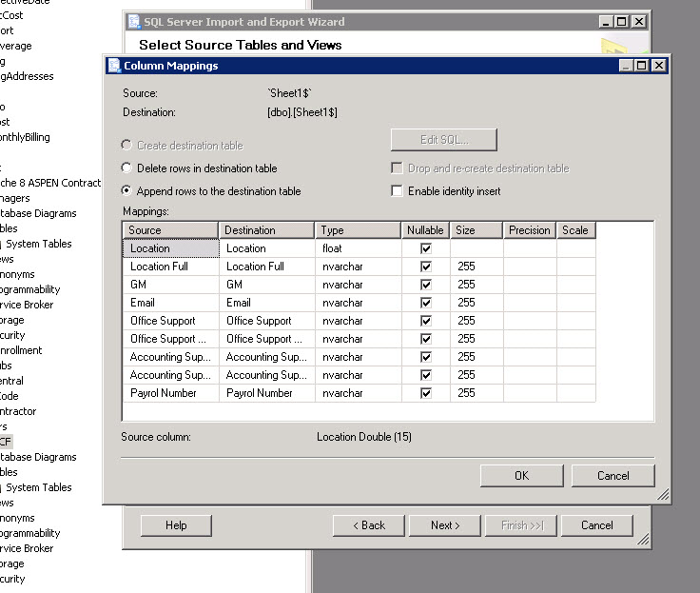Click the Source column header
This screenshot has height=593, width=700.
coord(170,230)
